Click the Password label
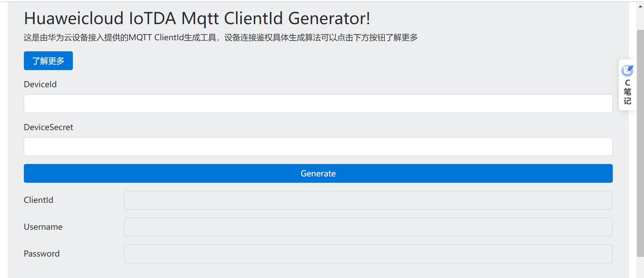Viewport: 644px width, 278px height. pos(42,254)
